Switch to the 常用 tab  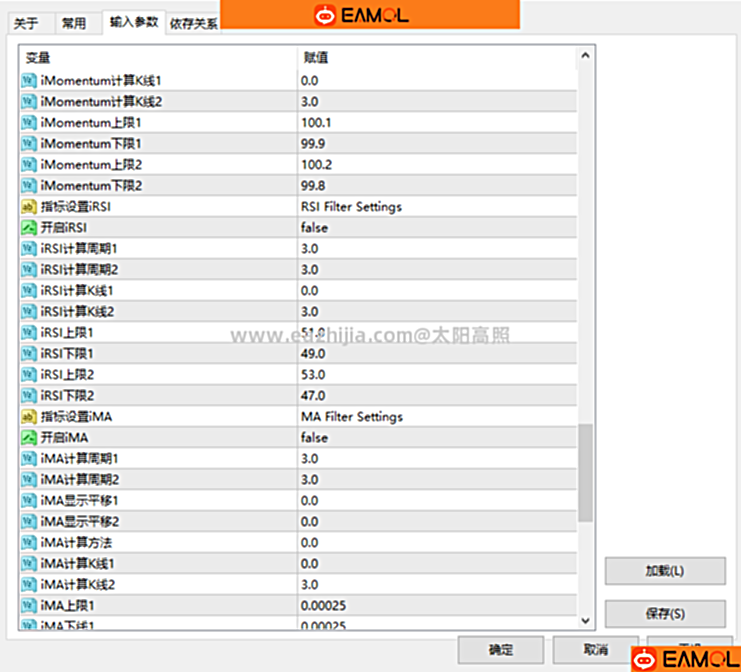click(x=74, y=23)
